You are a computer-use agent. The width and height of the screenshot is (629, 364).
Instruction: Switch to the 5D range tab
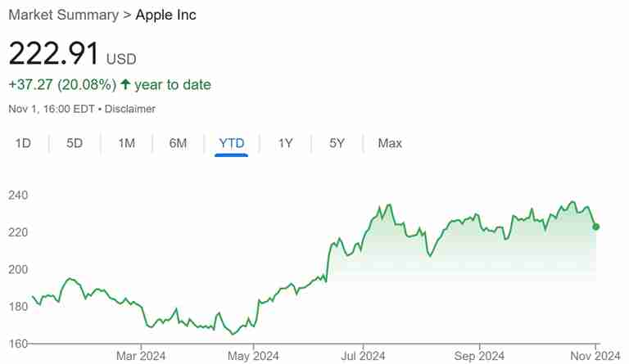coord(75,143)
